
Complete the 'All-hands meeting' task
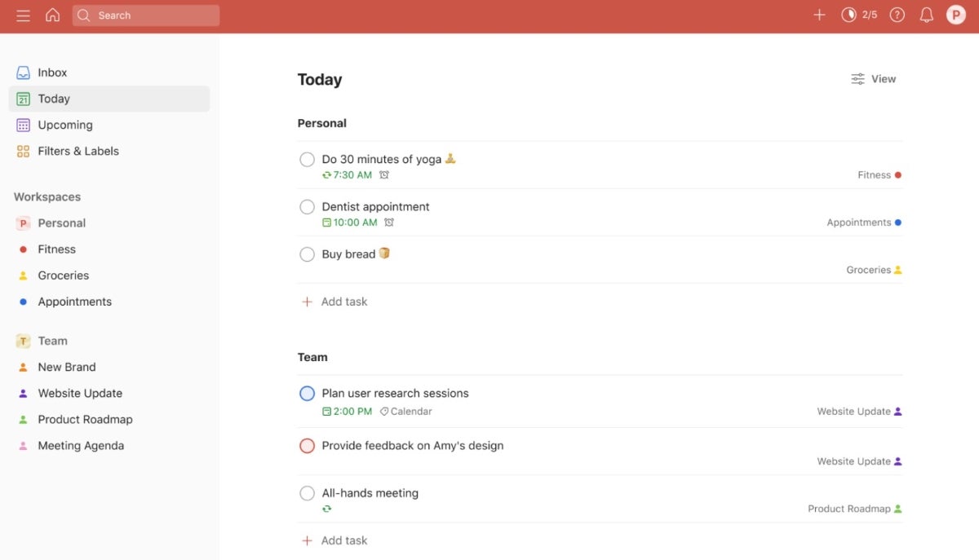tap(307, 492)
